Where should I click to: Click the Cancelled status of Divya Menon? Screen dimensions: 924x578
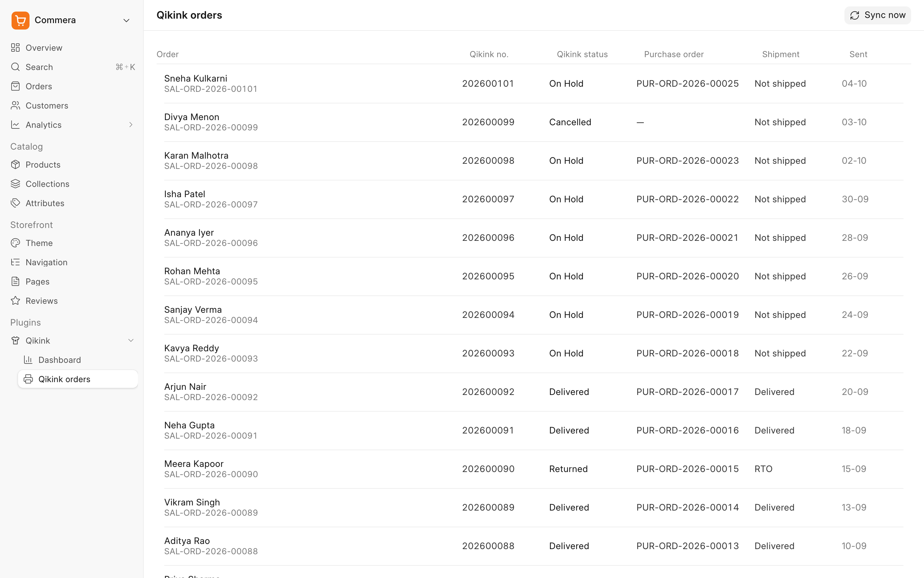[x=570, y=122]
